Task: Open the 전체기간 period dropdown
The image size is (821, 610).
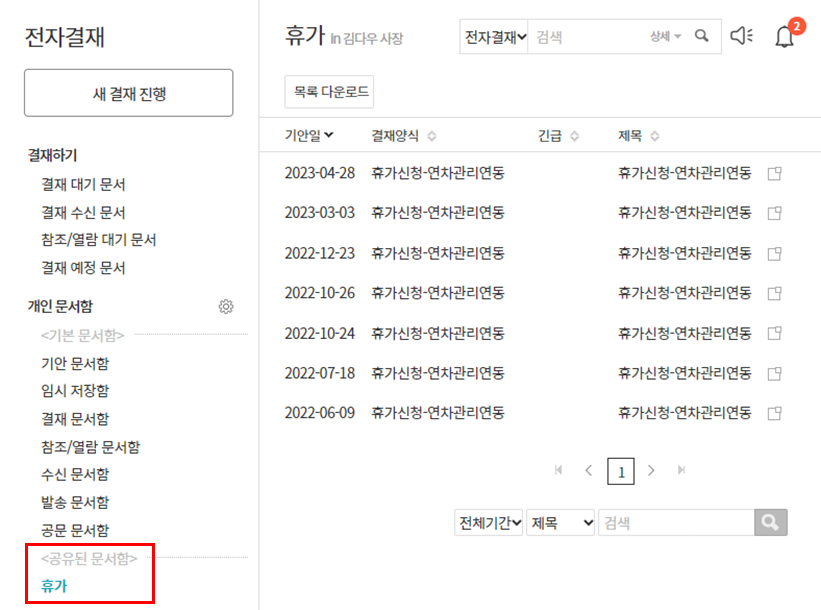Action: 489,522
